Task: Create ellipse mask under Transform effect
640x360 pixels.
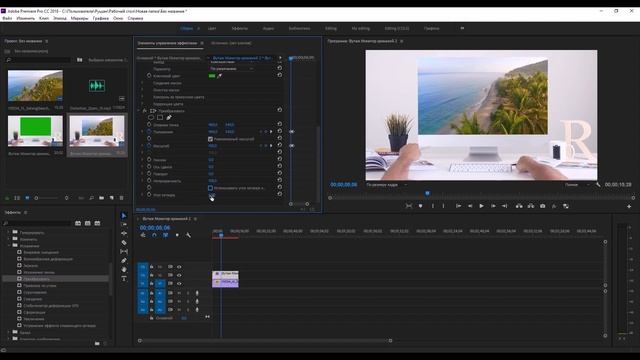Action: 151,118
